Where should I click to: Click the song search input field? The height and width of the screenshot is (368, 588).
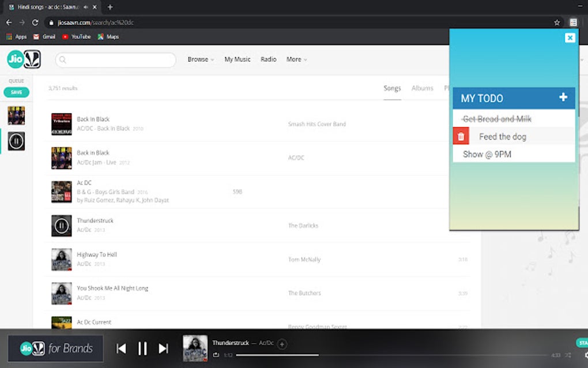[115, 60]
